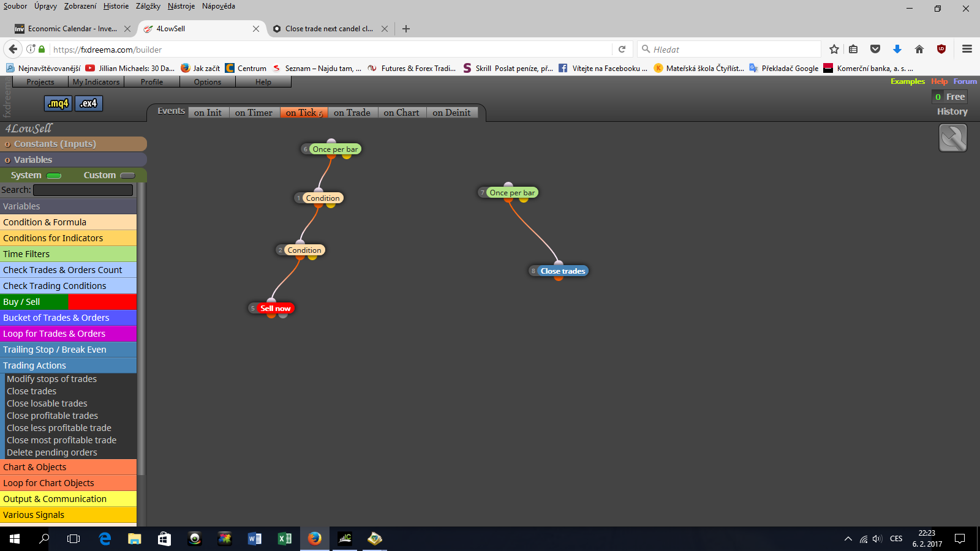This screenshot has height=551, width=980.
Task: Click Firefox back arrow button
Action: click(13, 49)
